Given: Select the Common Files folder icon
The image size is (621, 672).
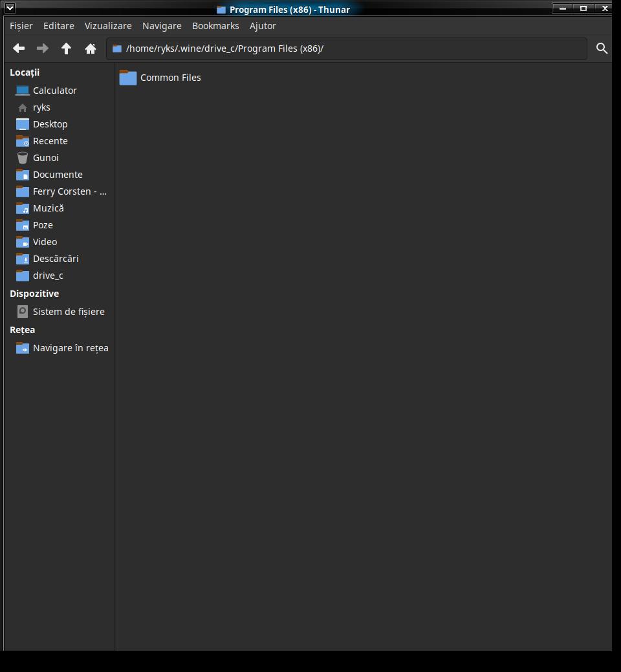Looking at the screenshot, I should pos(127,78).
